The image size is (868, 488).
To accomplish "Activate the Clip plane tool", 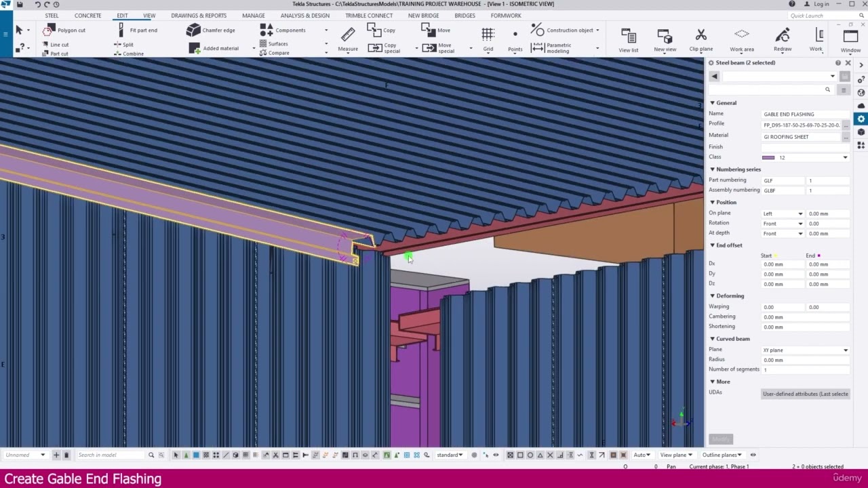I will (701, 40).
